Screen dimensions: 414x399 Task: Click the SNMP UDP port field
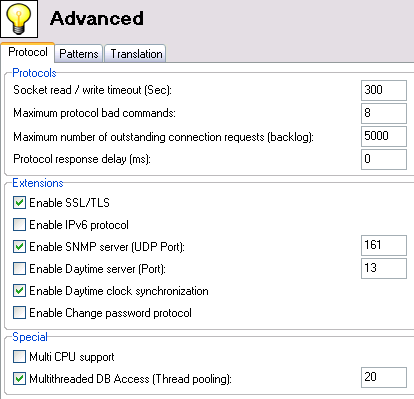[384, 245]
